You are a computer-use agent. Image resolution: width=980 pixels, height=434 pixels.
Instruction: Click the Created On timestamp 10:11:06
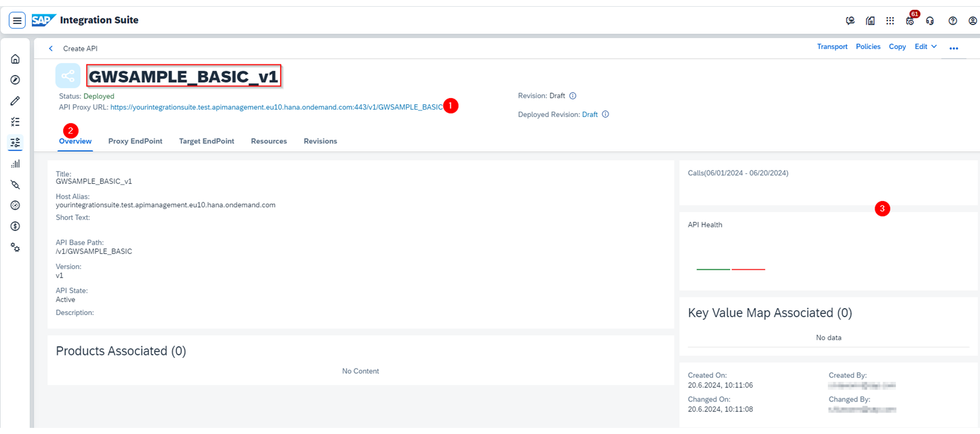(x=720, y=386)
